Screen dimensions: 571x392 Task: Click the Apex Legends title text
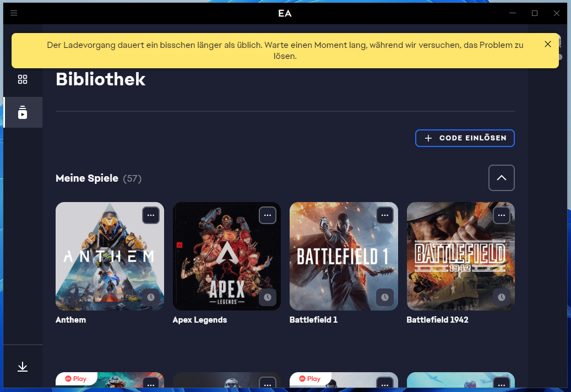(199, 320)
